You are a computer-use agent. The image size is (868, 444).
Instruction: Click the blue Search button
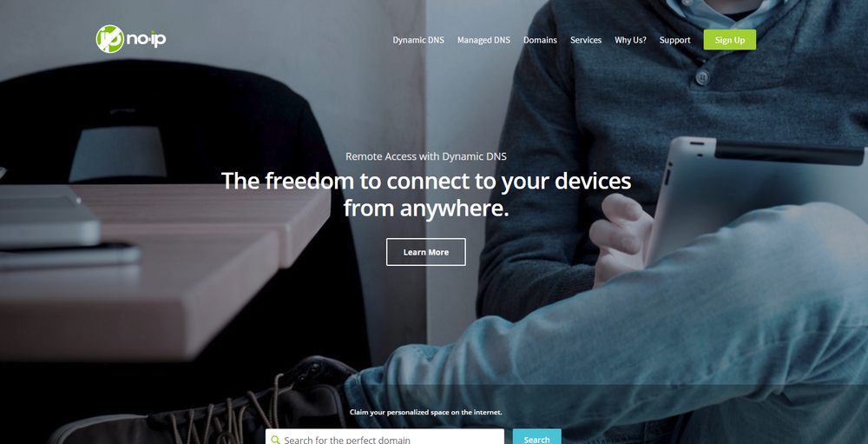[x=536, y=437]
